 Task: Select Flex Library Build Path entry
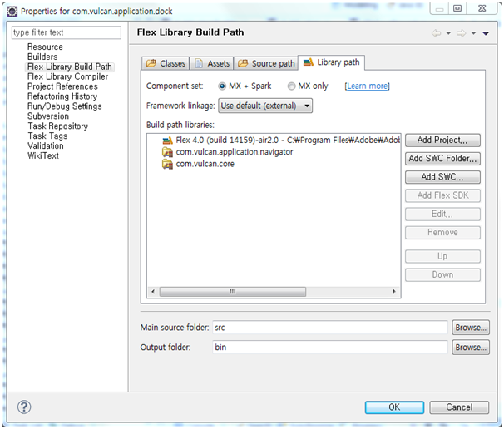coord(69,67)
